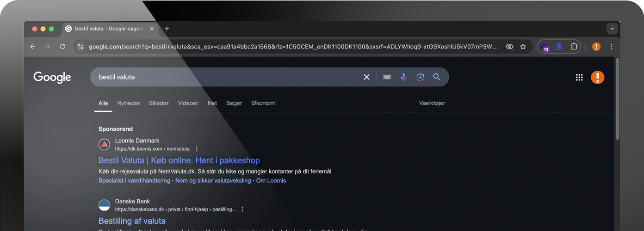Viewport: 644px width, 231px height.
Task: Click the browser forward arrow
Action: [x=47, y=47]
